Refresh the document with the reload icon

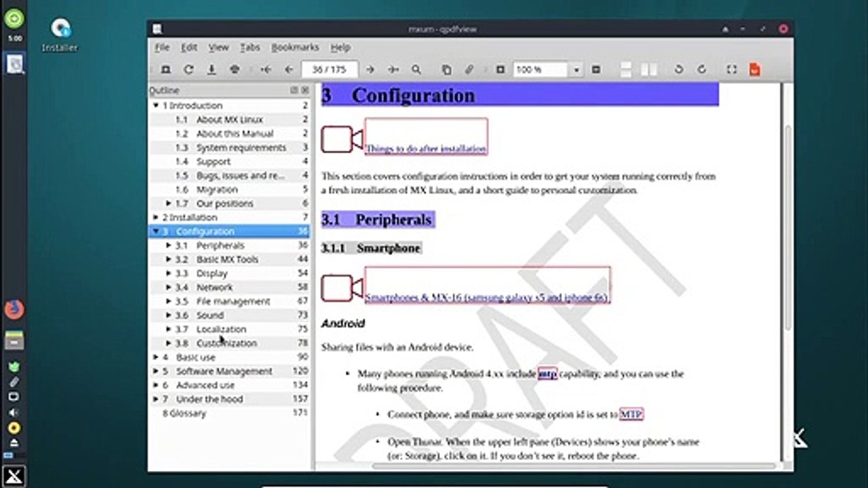pos(189,70)
